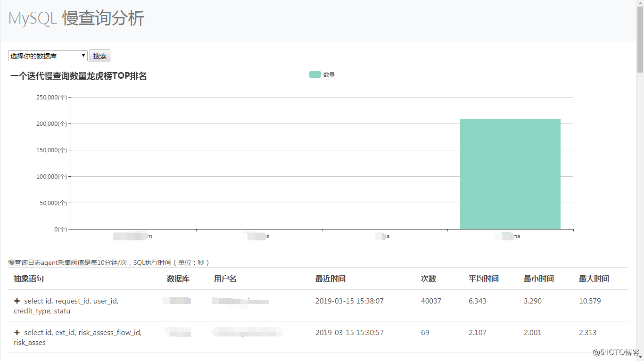Toggle the 数量 legend color swatch
Image resolution: width=644 pixels, height=361 pixels.
tap(315, 74)
